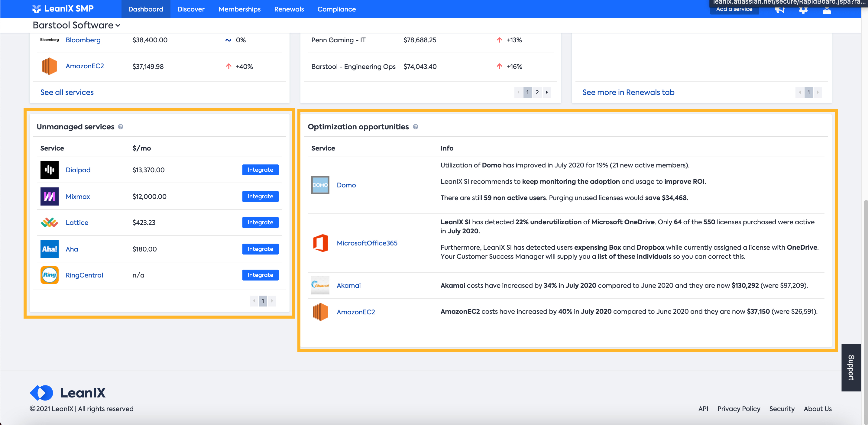Screen dimensions: 868x425
Task: Go to page 2 of departments
Action: pos(537,92)
